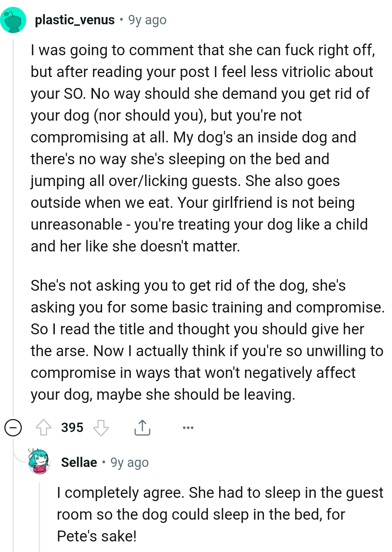
Task: Downvote plastic_venus's comment
Action: point(101,427)
